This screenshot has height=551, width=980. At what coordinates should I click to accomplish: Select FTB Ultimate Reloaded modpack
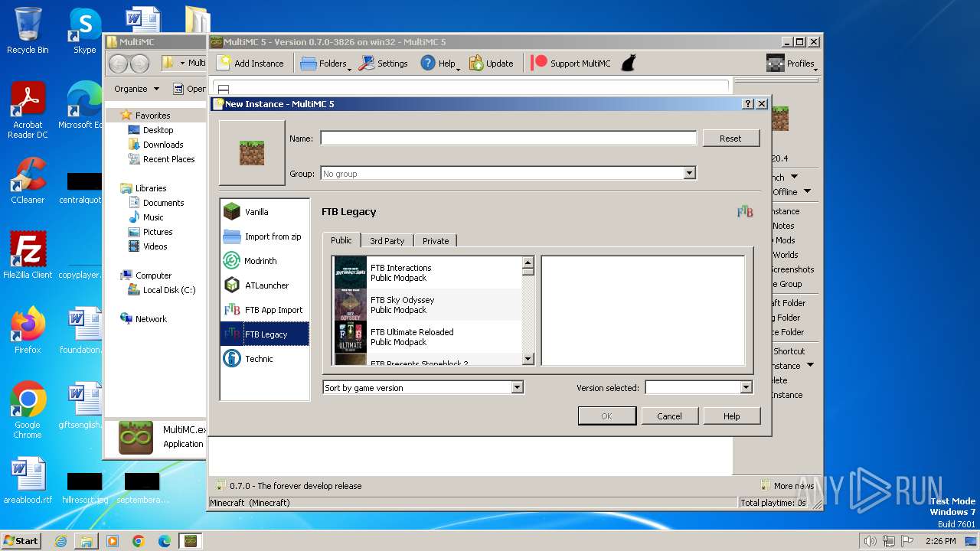tap(428, 337)
